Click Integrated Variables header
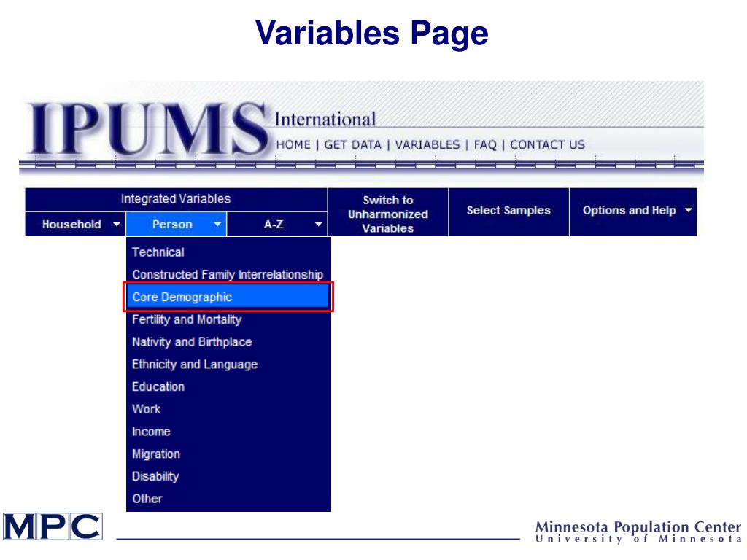 [176, 199]
